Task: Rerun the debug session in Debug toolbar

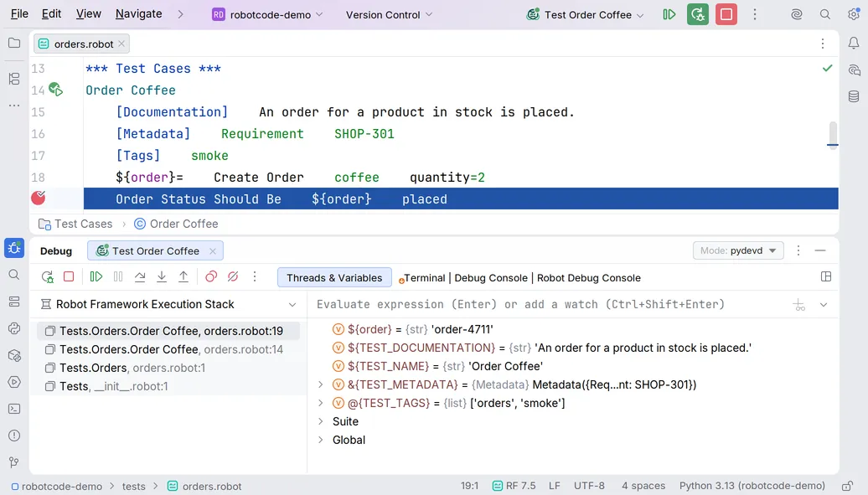Action: (x=48, y=277)
